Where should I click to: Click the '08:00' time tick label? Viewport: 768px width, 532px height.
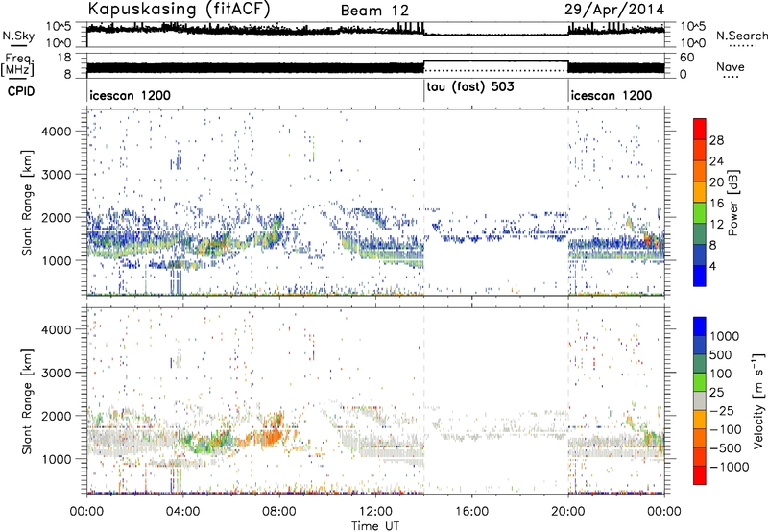(x=278, y=512)
